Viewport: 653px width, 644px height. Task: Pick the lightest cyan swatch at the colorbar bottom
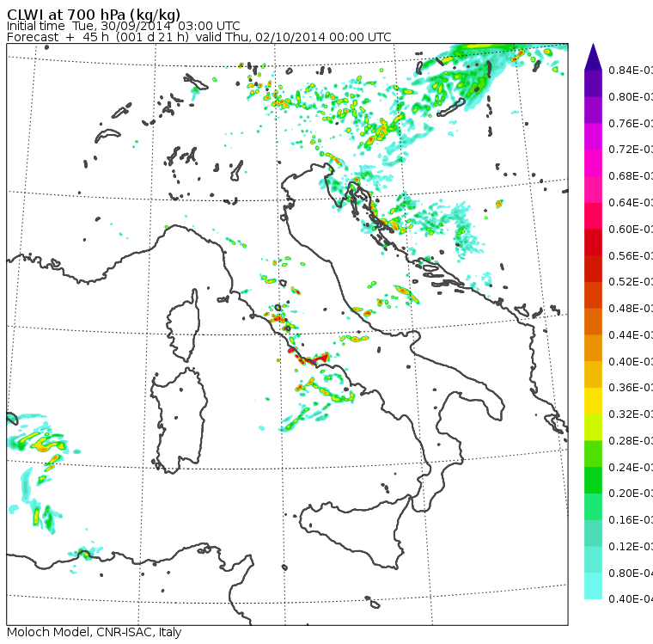pyautogui.click(x=593, y=586)
